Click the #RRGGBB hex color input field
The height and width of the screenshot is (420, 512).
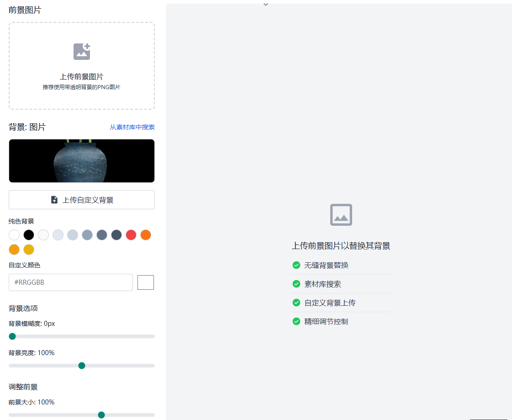70,282
